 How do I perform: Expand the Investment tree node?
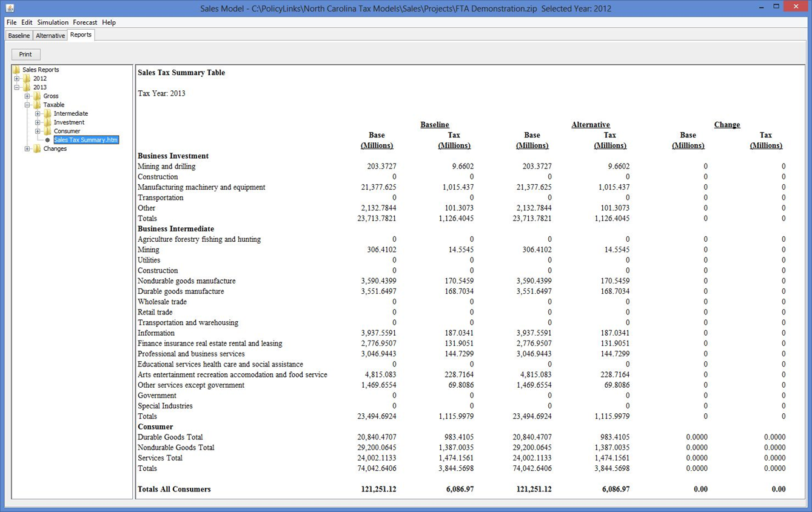[38, 122]
